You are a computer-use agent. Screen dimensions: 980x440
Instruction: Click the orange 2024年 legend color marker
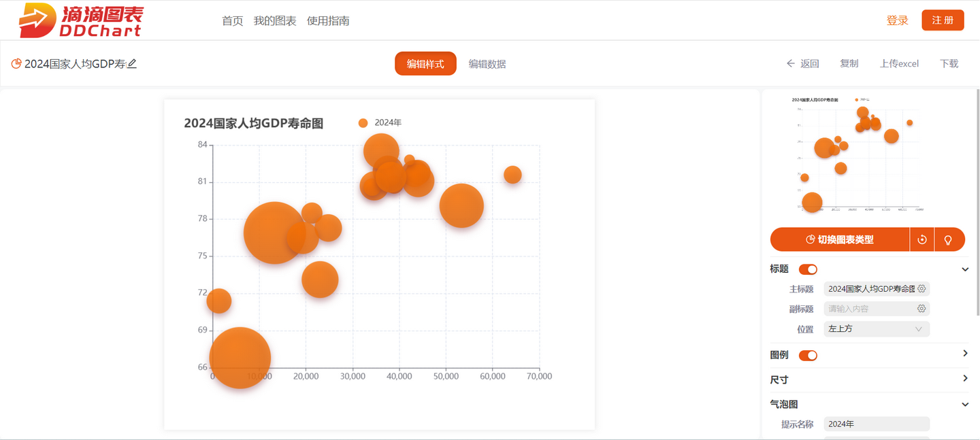363,122
